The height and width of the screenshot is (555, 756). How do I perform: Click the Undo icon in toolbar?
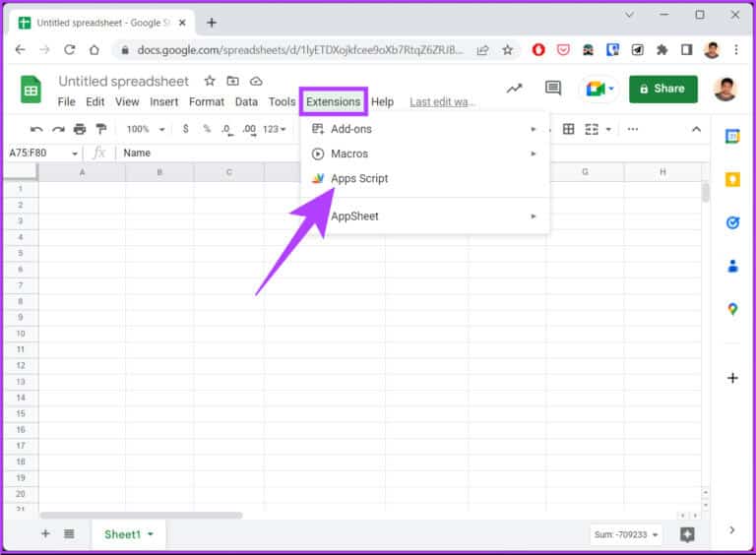(36, 129)
